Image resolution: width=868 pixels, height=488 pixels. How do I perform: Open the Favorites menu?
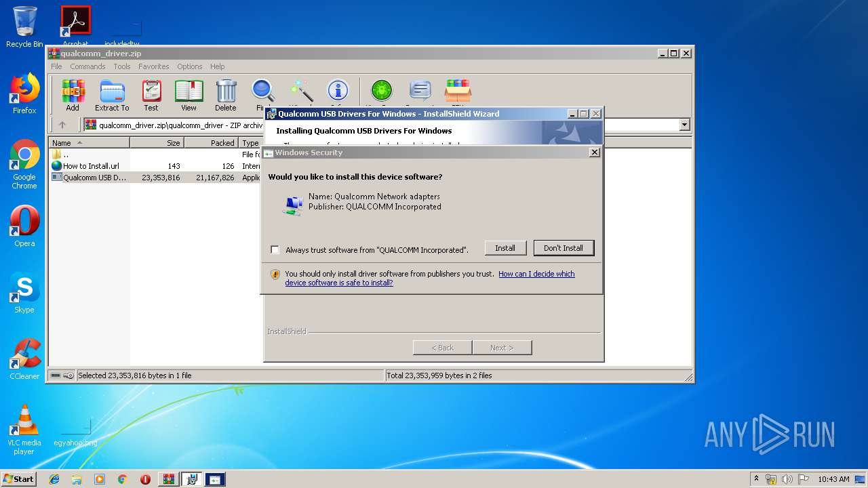tap(154, 66)
